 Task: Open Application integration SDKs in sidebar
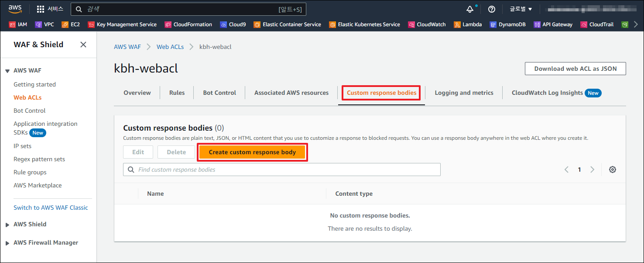coord(45,128)
